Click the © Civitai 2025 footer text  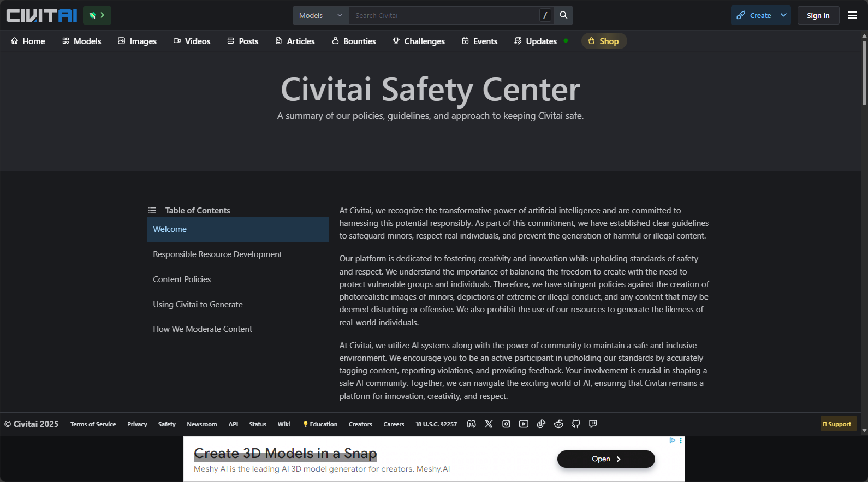pos(32,424)
